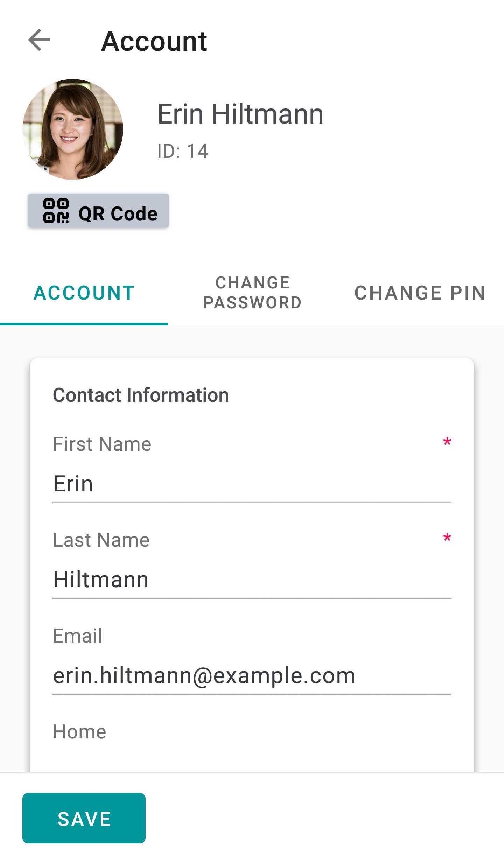The height and width of the screenshot is (863, 504).
Task: Tap the Email label
Action: pyautogui.click(x=78, y=636)
